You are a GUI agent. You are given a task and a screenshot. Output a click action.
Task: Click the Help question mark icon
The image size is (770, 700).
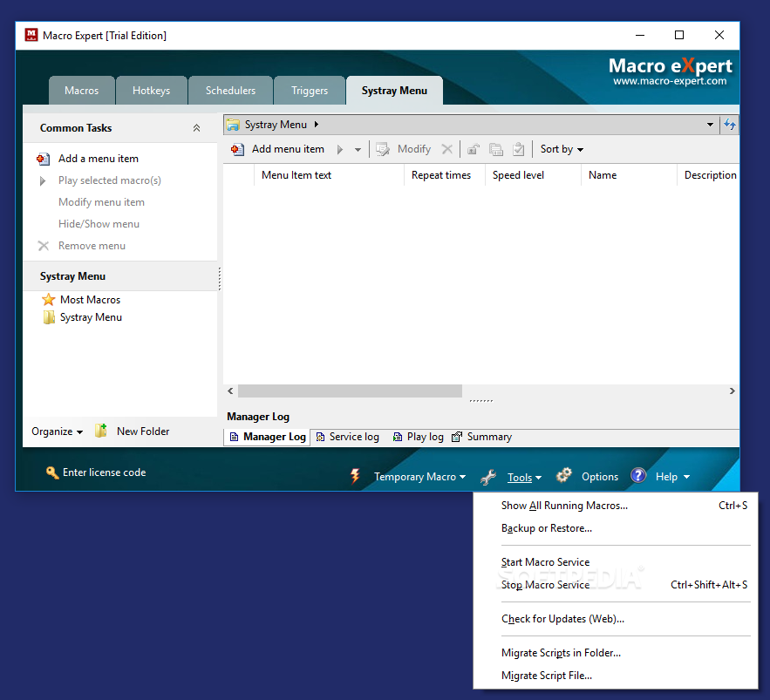638,475
